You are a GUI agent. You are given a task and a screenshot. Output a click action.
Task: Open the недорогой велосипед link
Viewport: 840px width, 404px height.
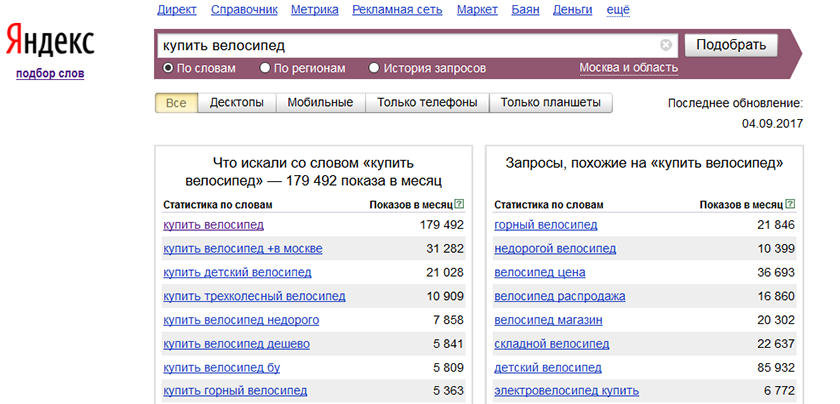555,249
